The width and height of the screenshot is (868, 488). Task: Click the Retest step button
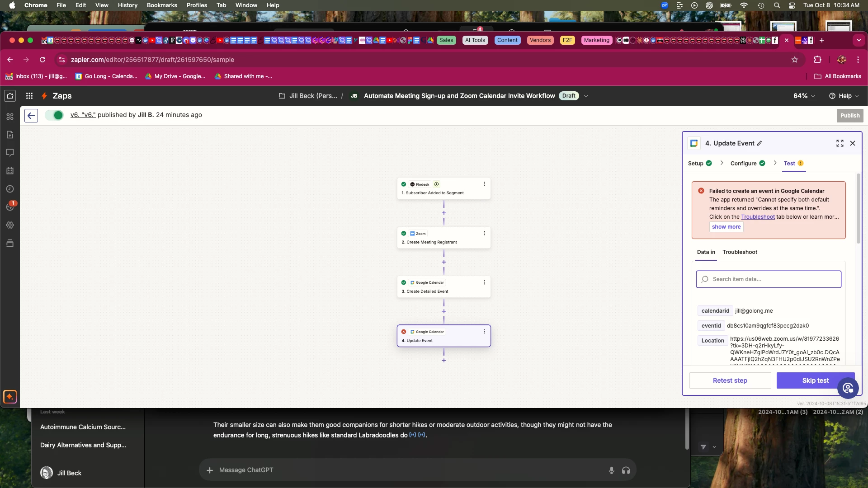pos(730,380)
